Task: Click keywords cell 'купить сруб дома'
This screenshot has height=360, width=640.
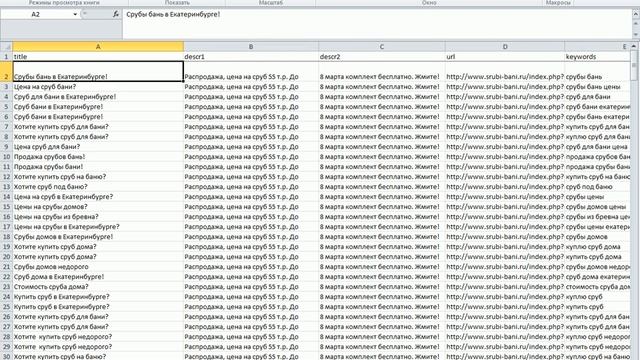Action: 598,257
